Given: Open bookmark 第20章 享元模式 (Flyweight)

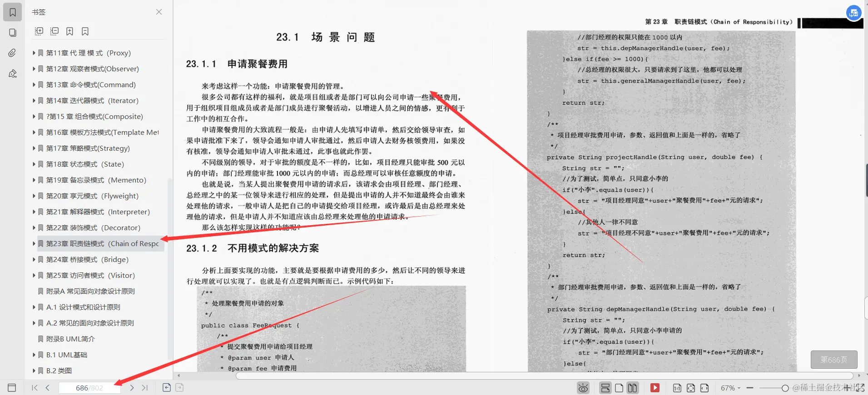Looking at the screenshot, I should 92,196.
